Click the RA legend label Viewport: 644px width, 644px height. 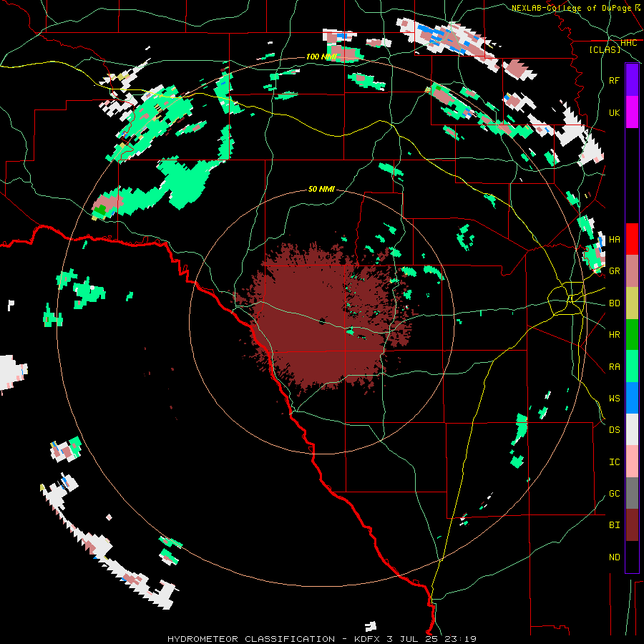(x=615, y=367)
